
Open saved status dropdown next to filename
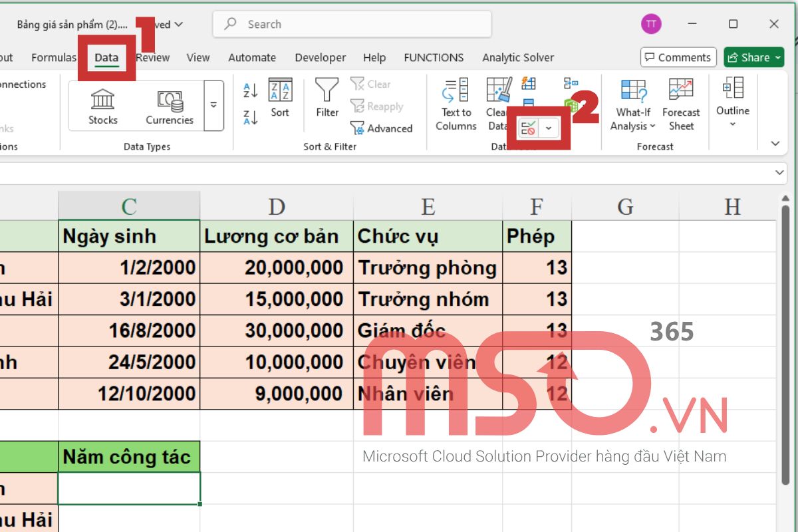tap(178, 25)
